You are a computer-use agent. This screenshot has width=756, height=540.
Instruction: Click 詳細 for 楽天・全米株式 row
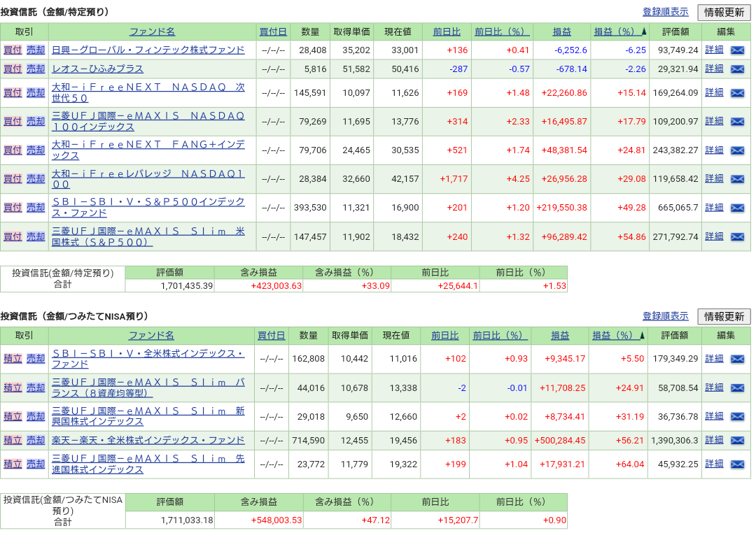(714, 440)
